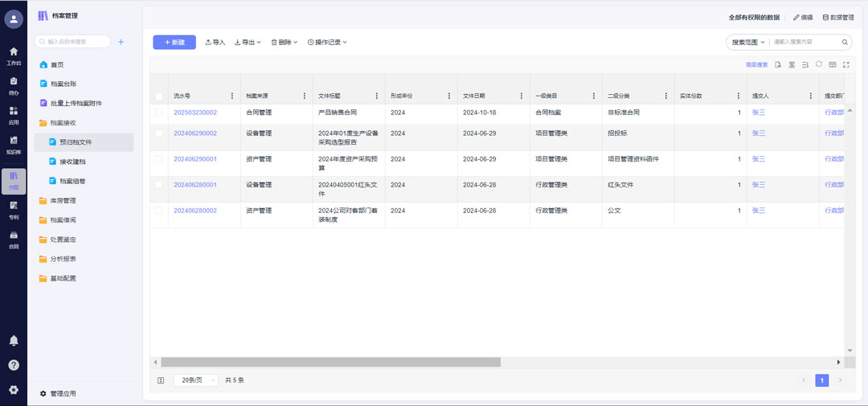
Task: Open the 20条/页 page size selector
Action: 195,379
